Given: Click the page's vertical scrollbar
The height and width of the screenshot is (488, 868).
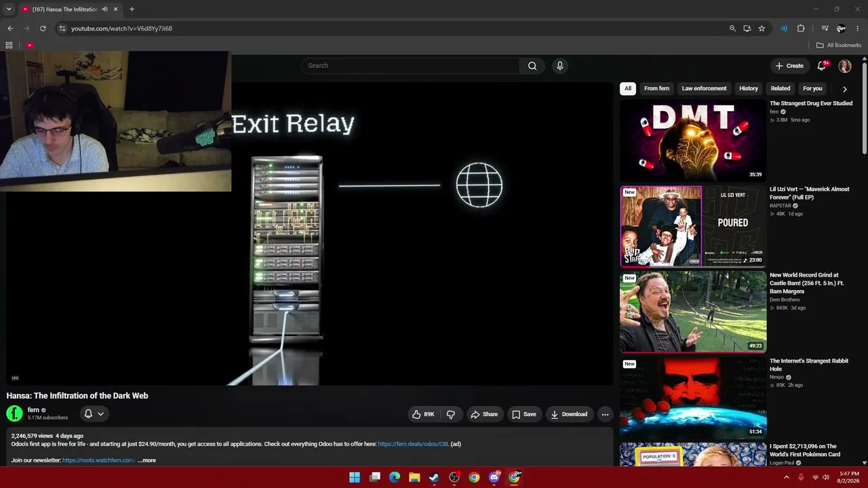Looking at the screenshot, I should pyautogui.click(x=865, y=108).
